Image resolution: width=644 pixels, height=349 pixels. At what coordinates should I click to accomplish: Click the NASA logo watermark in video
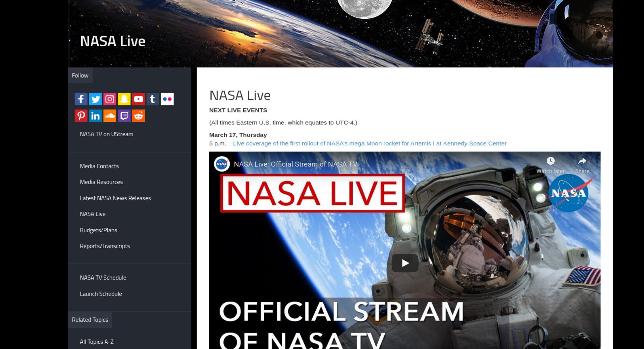click(x=569, y=193)
